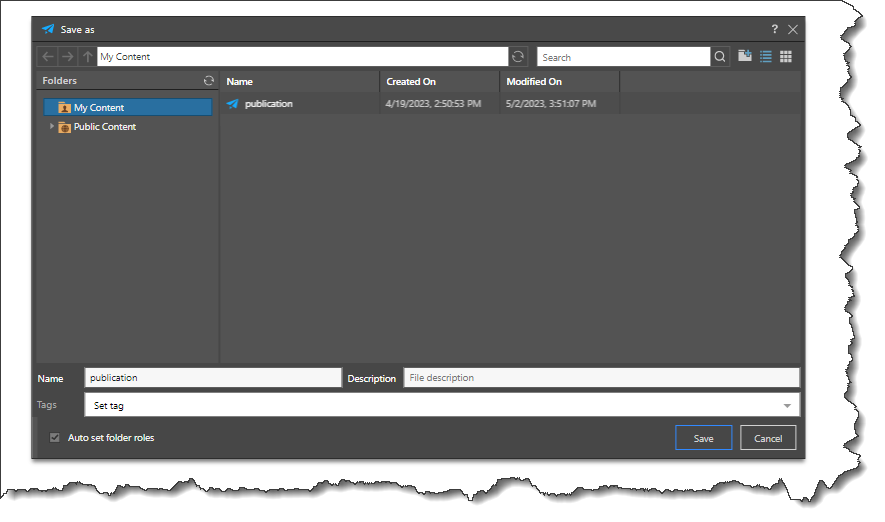Click the Cancel button
Viewport: 885px width, 522px height.
click(768, 438)
